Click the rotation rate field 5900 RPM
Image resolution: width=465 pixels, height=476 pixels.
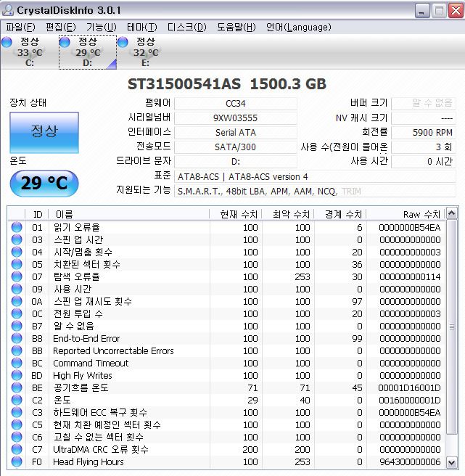pyautogui.click(x=424, y=133)
